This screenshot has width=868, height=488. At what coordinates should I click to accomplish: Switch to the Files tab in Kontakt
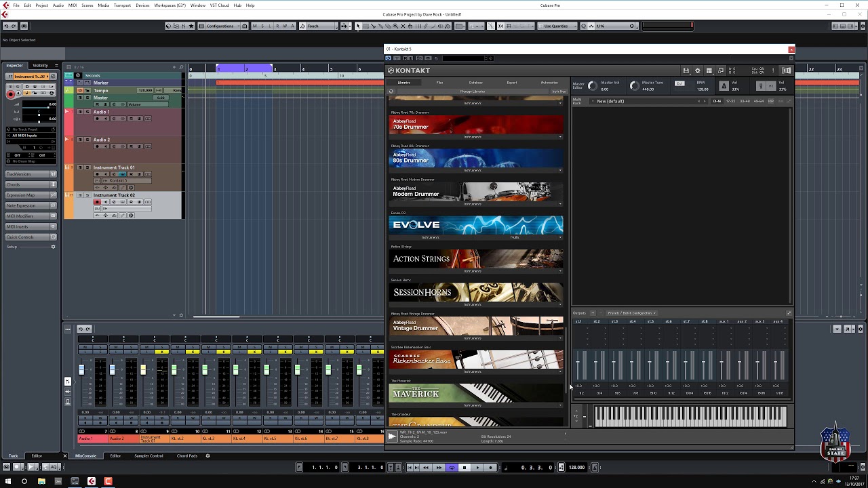(439, 83)
